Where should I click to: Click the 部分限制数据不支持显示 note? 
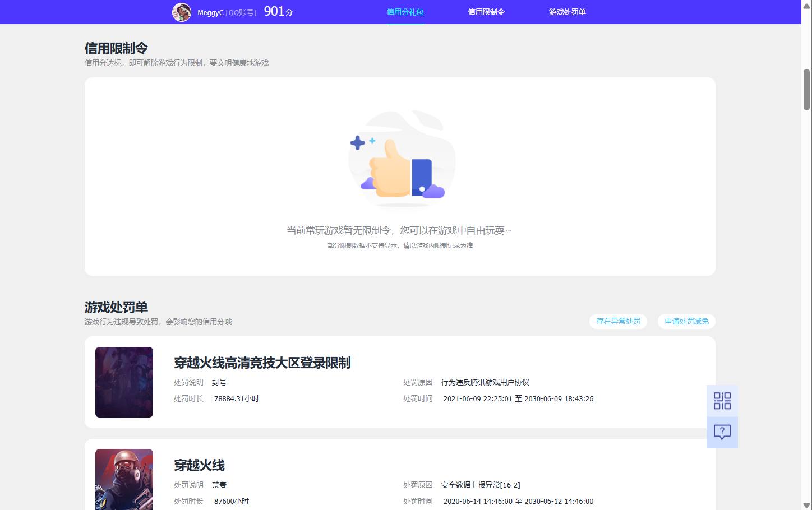(x=400, y=245)
